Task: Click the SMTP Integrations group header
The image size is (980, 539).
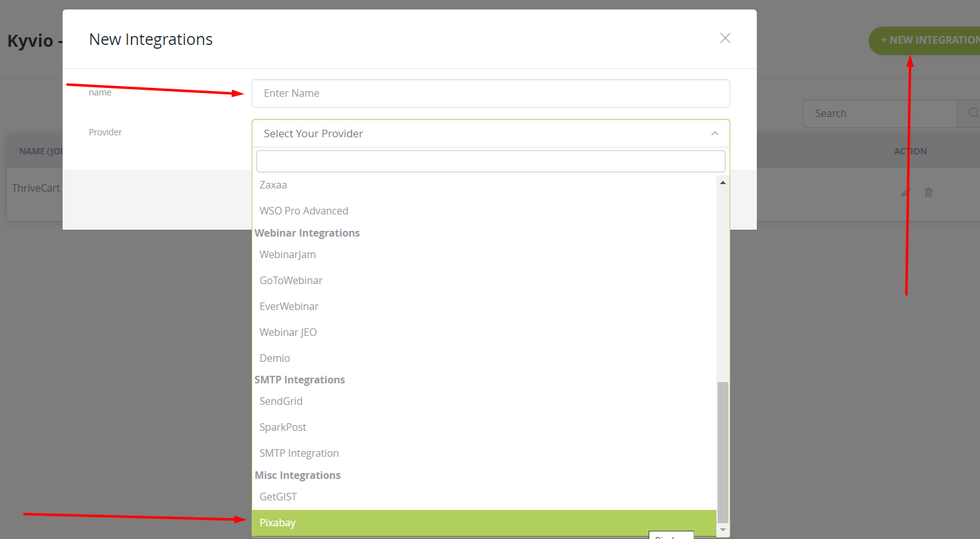Action: [x=300, y=380]
